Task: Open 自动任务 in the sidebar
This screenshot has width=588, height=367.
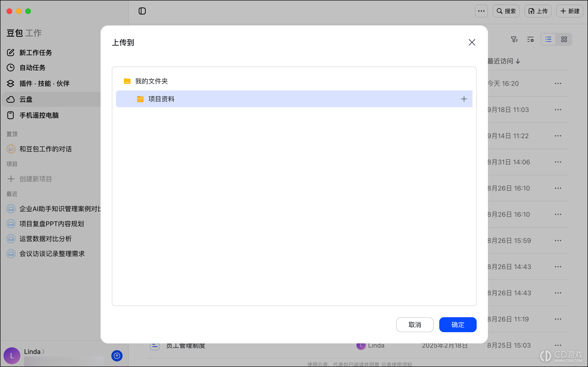Action: tap(26, 68)
